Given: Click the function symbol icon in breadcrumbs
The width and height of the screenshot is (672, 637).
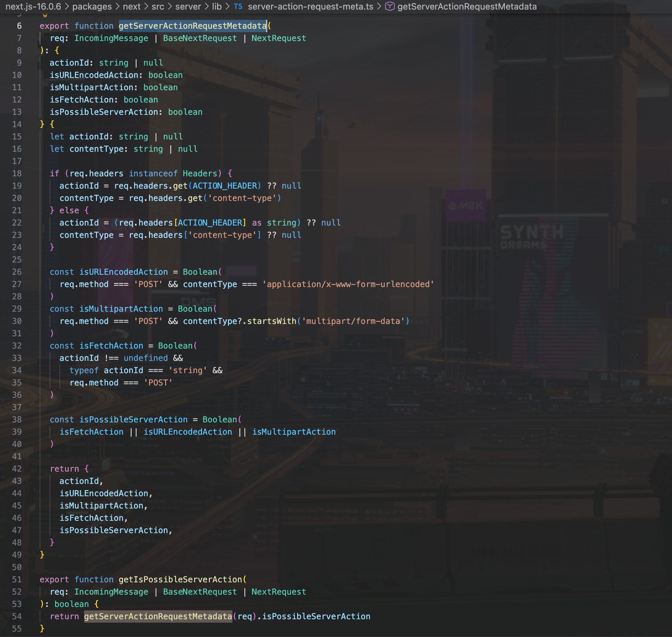Looking at the screenshot, I should tap(390, 6).
